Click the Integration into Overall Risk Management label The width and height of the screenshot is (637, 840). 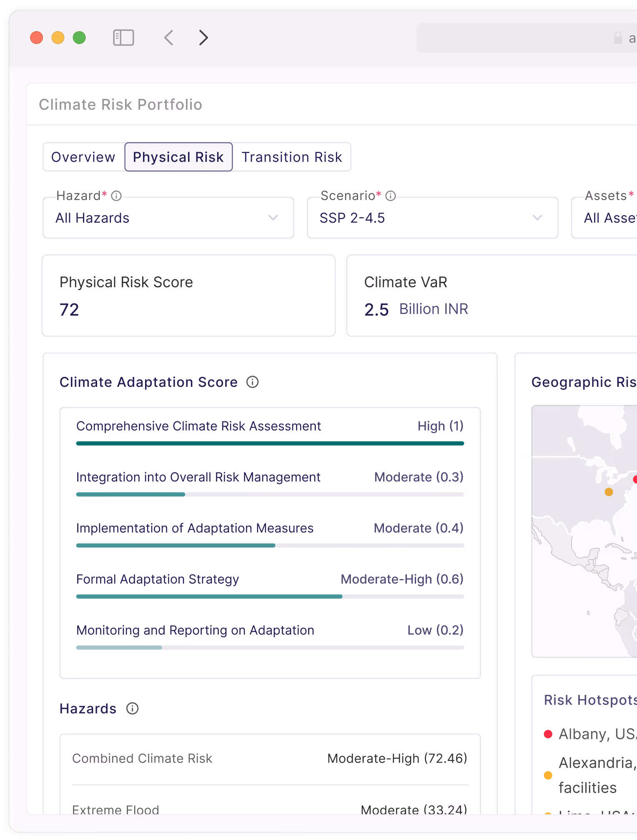(x=198, y=477)
